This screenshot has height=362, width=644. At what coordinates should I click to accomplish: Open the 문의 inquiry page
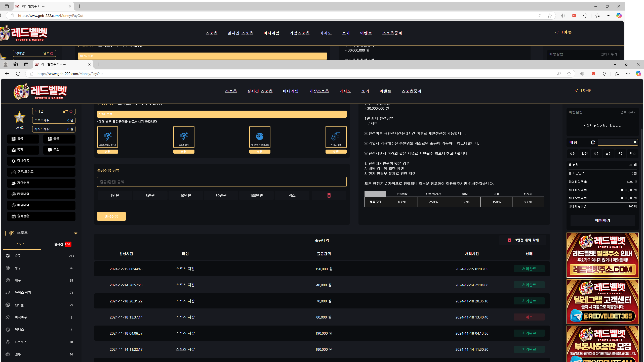pos(59,150)
